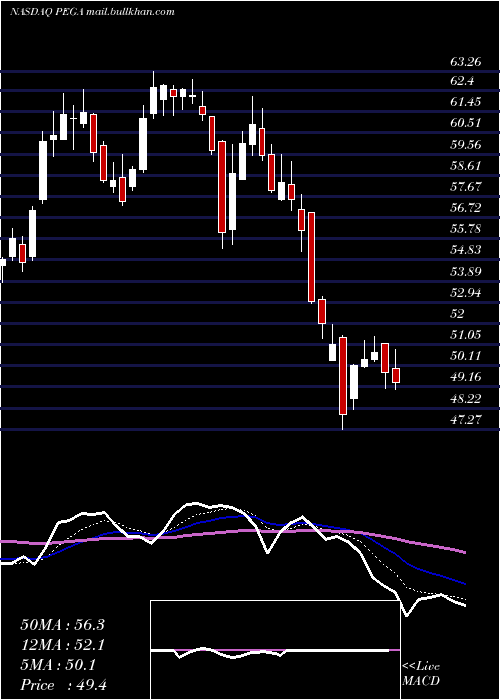The image size is (500, 700).
Task: Click the 63.26 price axis label
Action: (x=466, y=61)
